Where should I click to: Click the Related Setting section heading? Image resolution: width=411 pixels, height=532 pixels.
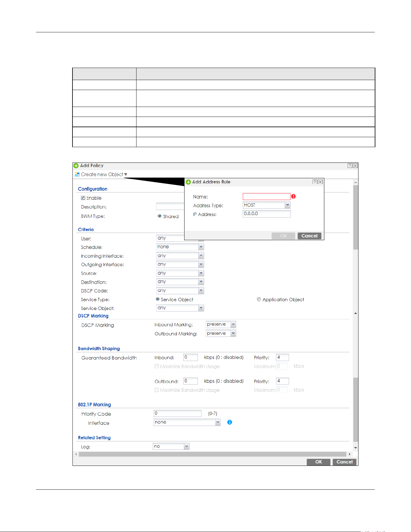94,438
